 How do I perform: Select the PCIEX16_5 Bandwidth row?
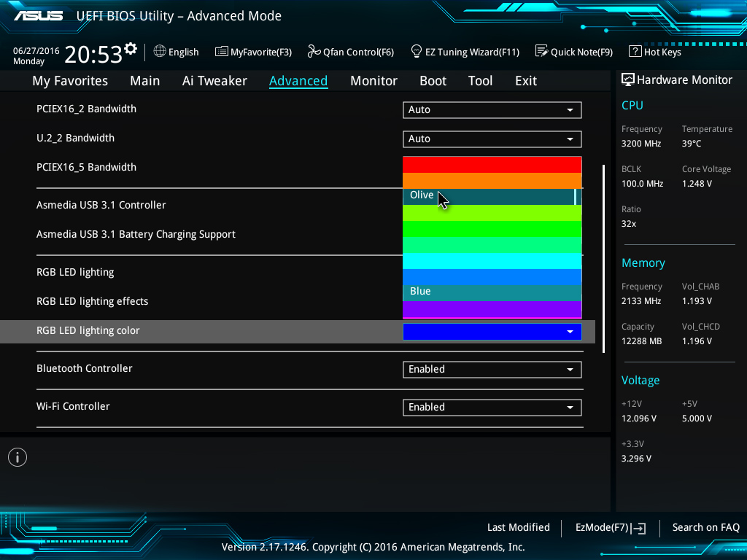click(86, 167)
